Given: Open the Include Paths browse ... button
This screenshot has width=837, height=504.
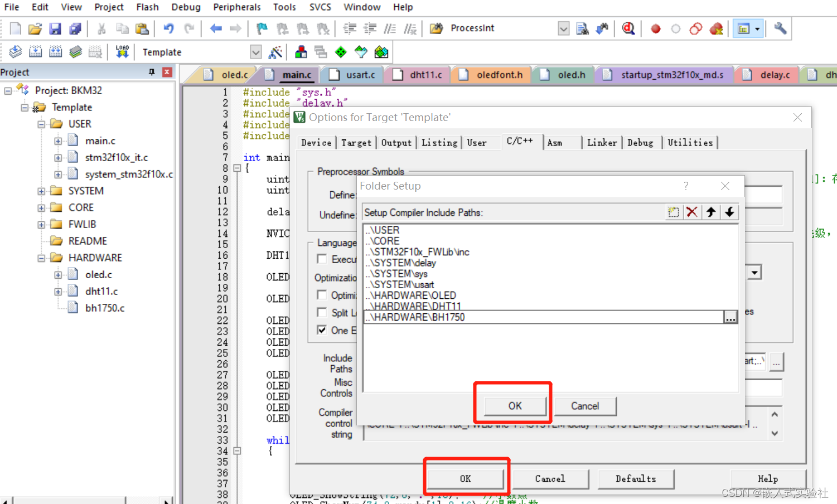Looking at the screenshot, I should (777, 362).
